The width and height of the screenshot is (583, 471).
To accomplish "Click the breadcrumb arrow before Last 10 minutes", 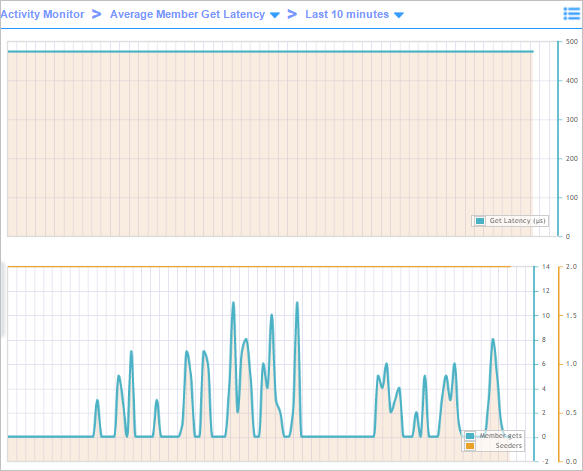I will [x=292, y=14].
